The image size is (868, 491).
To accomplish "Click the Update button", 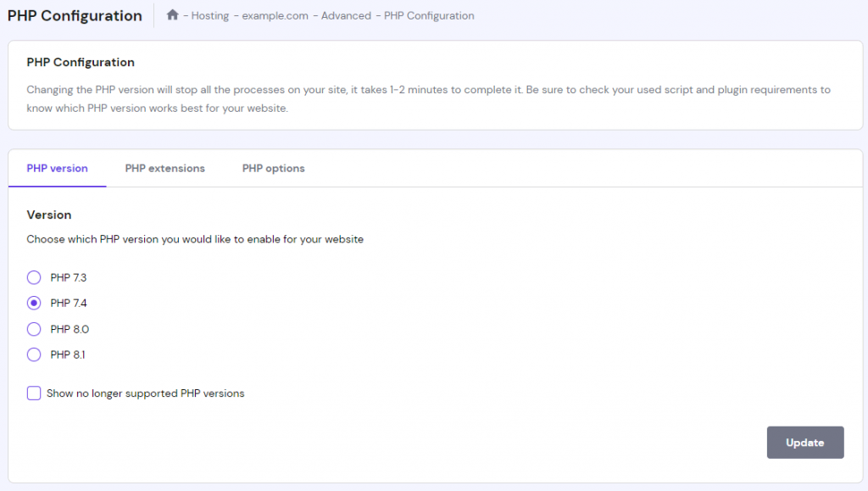I will click(804, 442).
